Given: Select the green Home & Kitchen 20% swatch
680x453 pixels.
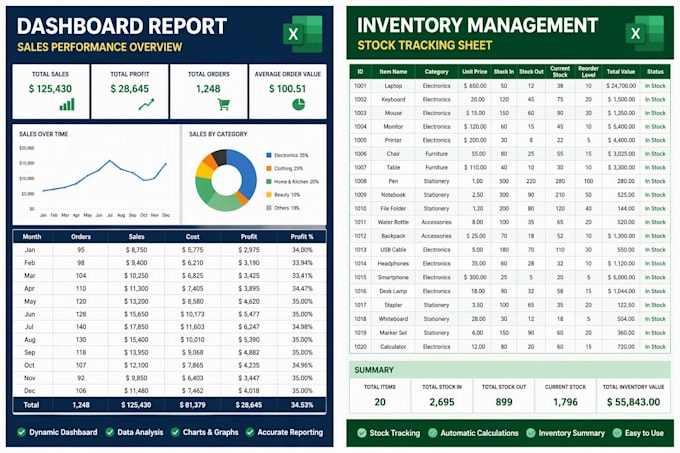Looking at the screenshot, I should pyautogui.click(x=269, y=182).
